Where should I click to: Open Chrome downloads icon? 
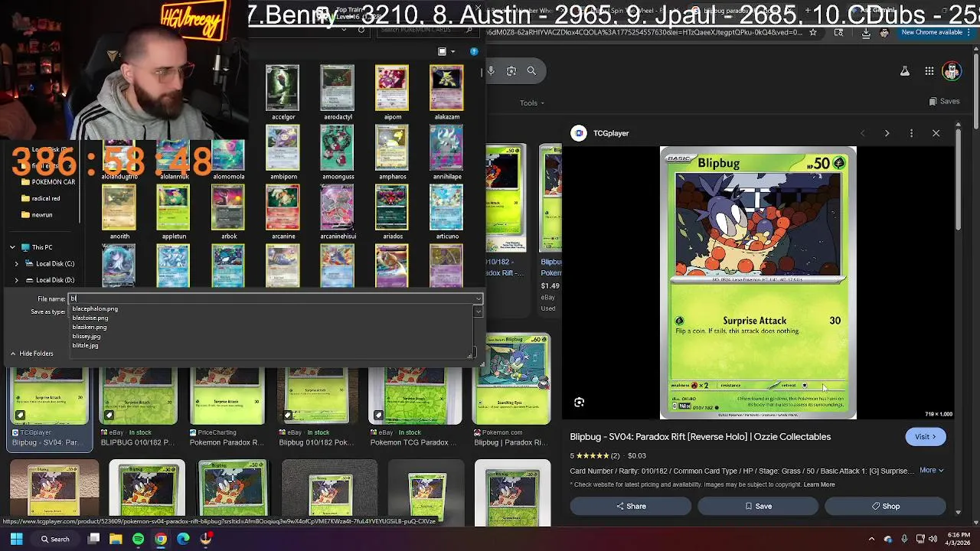(866, 33)
